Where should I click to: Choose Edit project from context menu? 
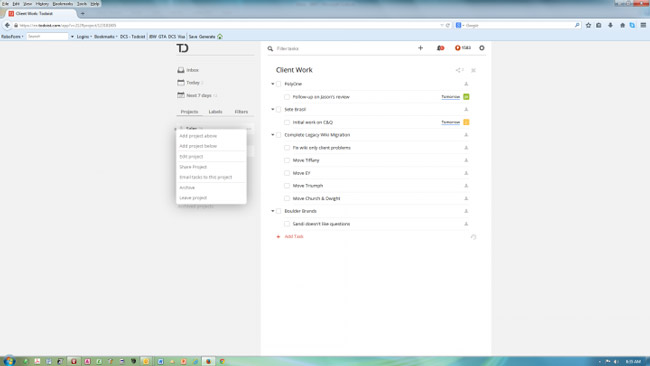click(191, 157)
